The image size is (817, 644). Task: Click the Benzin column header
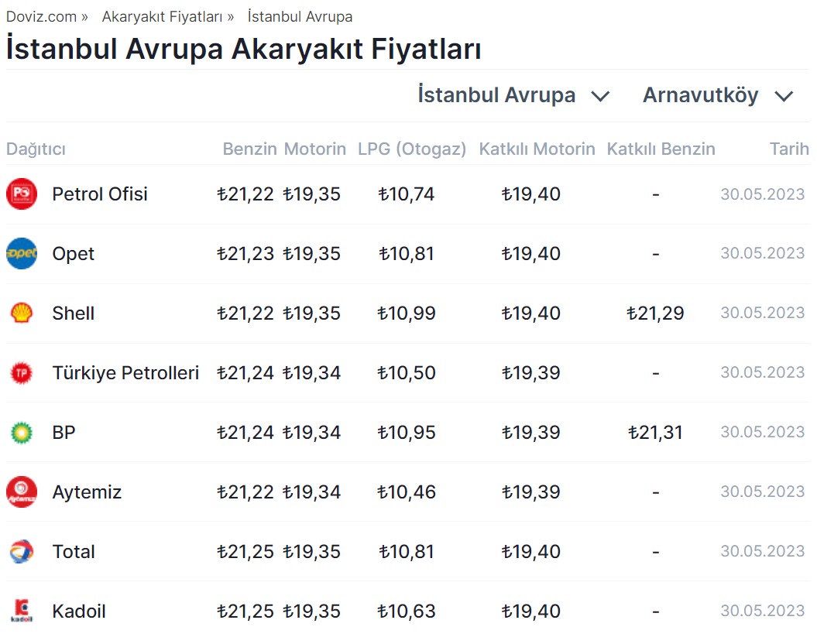[x=249, y=149]
